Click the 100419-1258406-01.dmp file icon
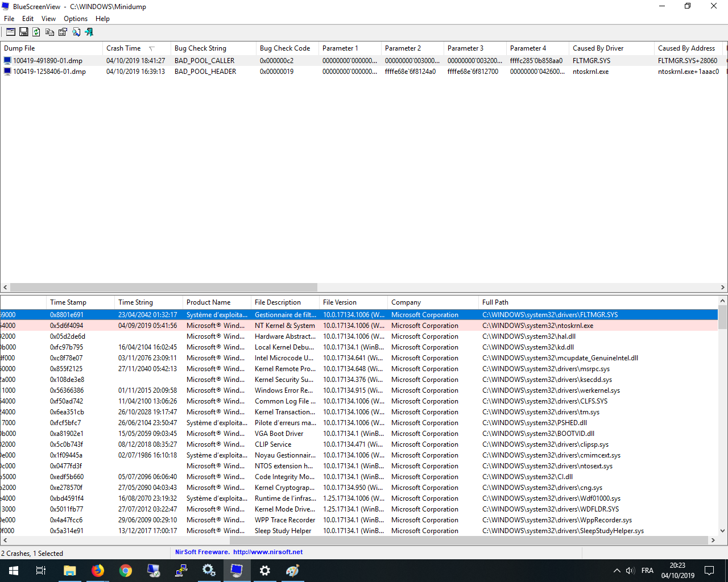728x582 pixels. [7, 72]
